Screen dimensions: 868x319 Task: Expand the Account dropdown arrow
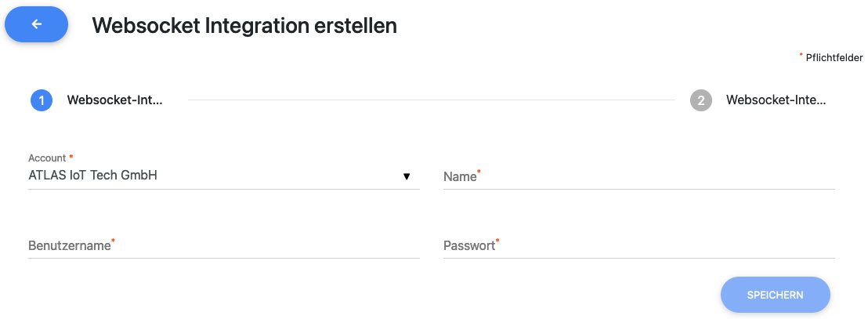[407, 176]
